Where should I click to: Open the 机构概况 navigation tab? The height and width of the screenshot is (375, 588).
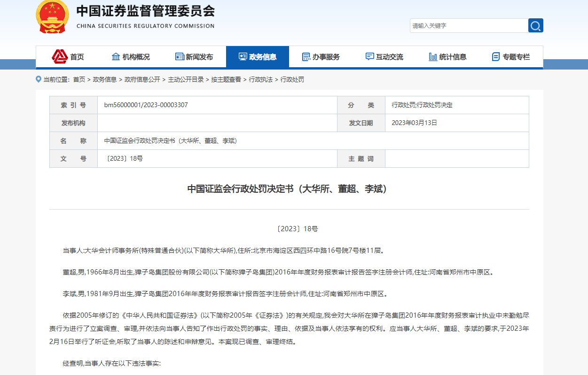(x=131, y=57)
